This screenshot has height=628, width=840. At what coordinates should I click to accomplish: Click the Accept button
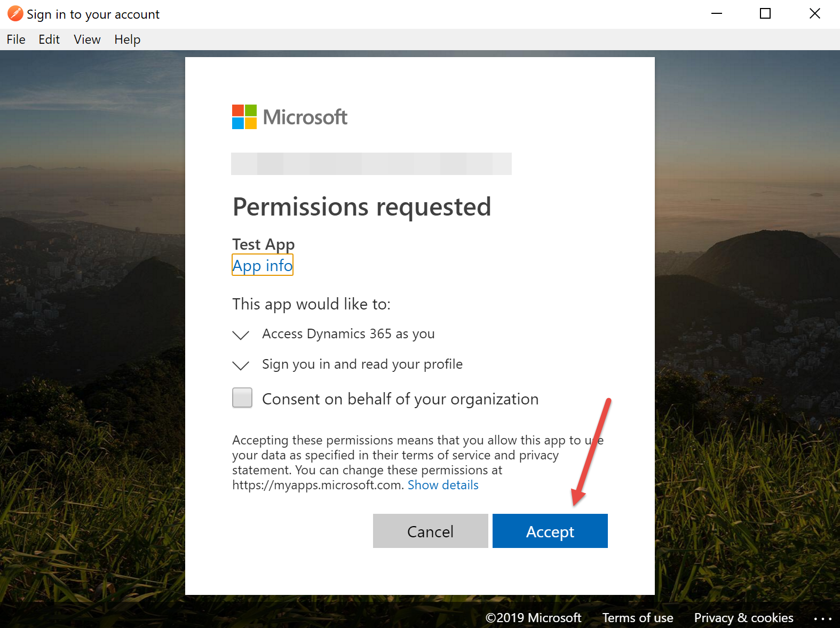550,531
